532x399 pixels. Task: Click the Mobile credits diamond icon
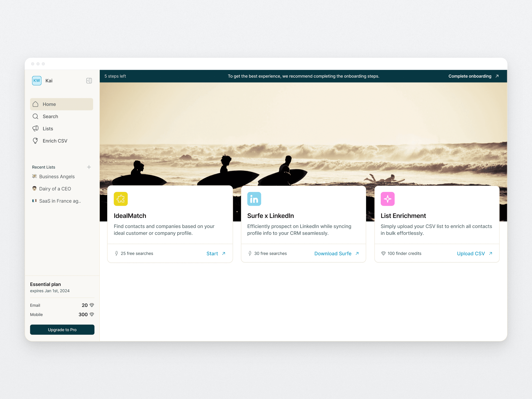tap(92, 314)
